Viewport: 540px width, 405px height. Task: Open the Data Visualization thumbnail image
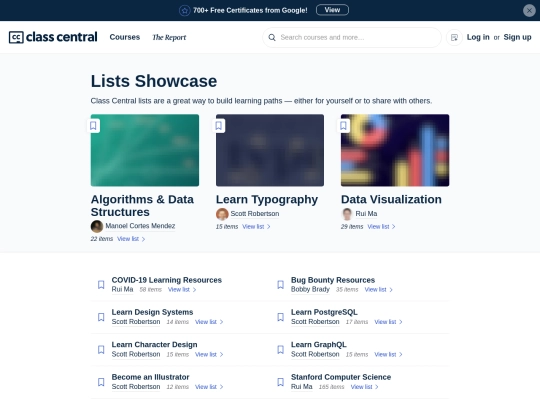click(395, 150)
